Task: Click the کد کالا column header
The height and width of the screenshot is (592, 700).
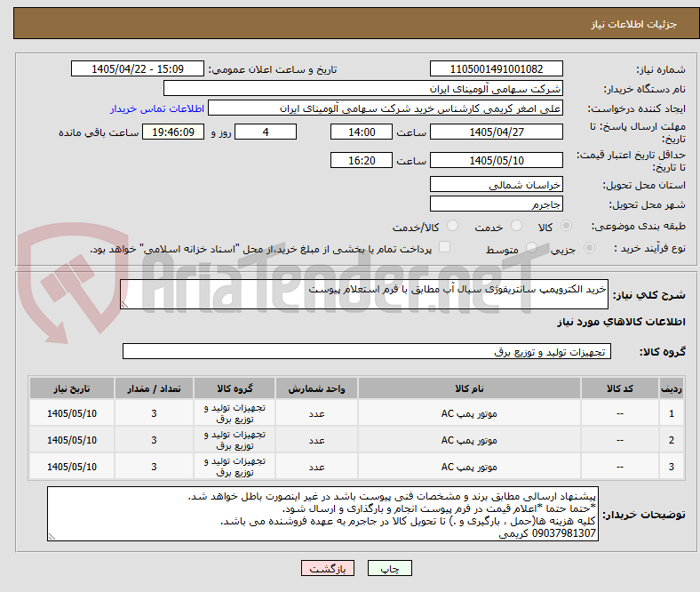Action: (x=620, y=388)
